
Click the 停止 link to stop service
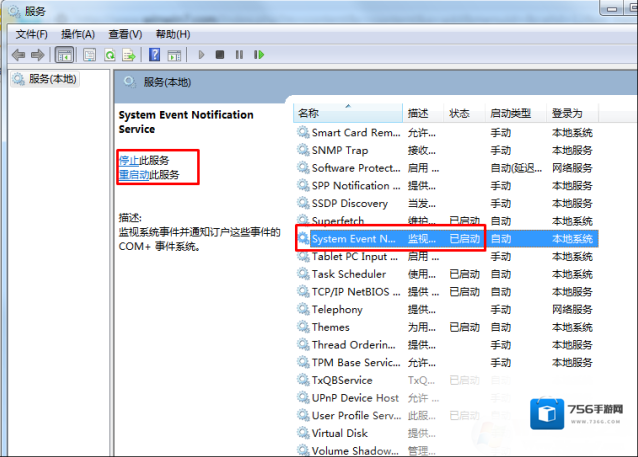click(129, 160)
